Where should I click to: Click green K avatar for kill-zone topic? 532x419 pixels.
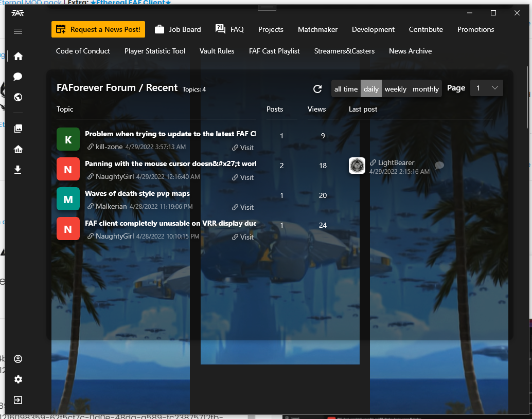point(68,139)
